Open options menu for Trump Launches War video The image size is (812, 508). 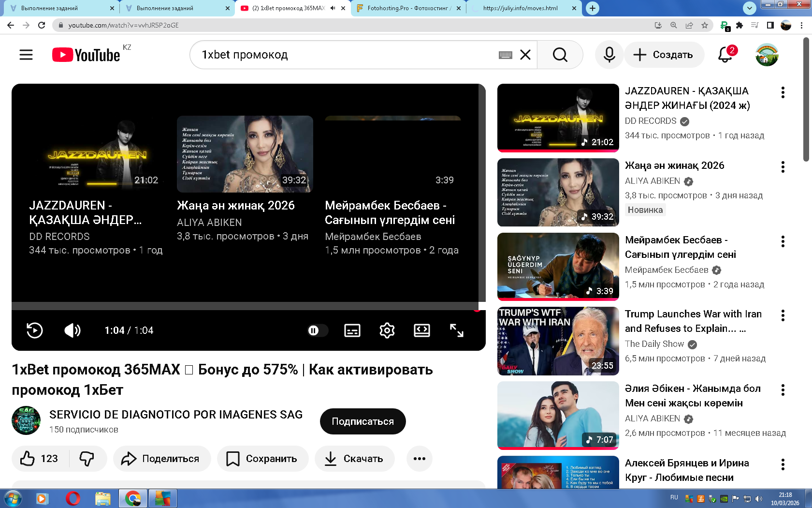click(783, 315)
